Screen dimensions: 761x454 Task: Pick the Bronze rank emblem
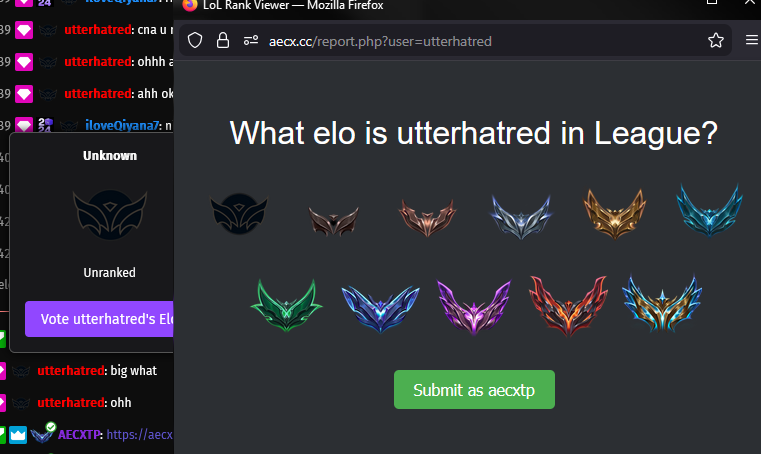tap(427, 218)
